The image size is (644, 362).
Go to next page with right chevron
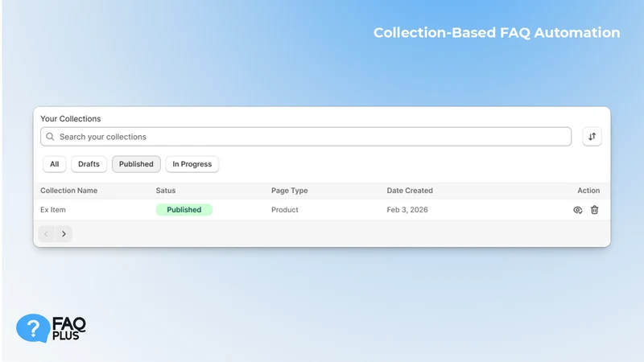64,234
